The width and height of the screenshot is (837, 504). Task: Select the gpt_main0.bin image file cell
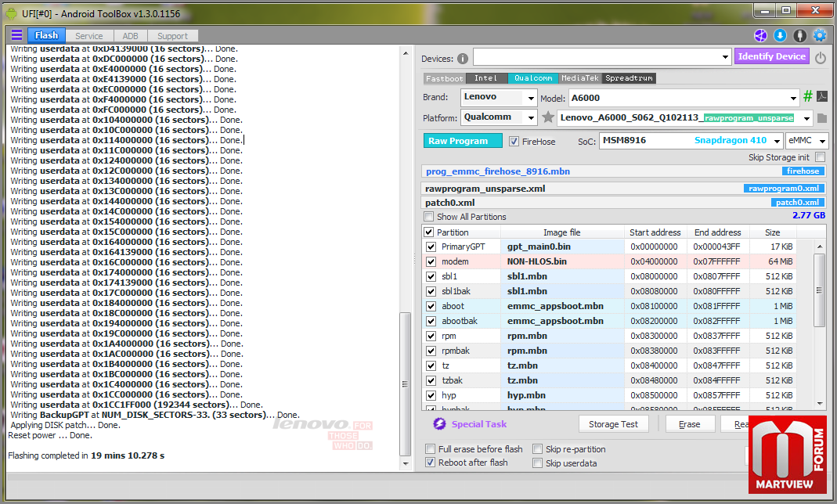(563, 247)
